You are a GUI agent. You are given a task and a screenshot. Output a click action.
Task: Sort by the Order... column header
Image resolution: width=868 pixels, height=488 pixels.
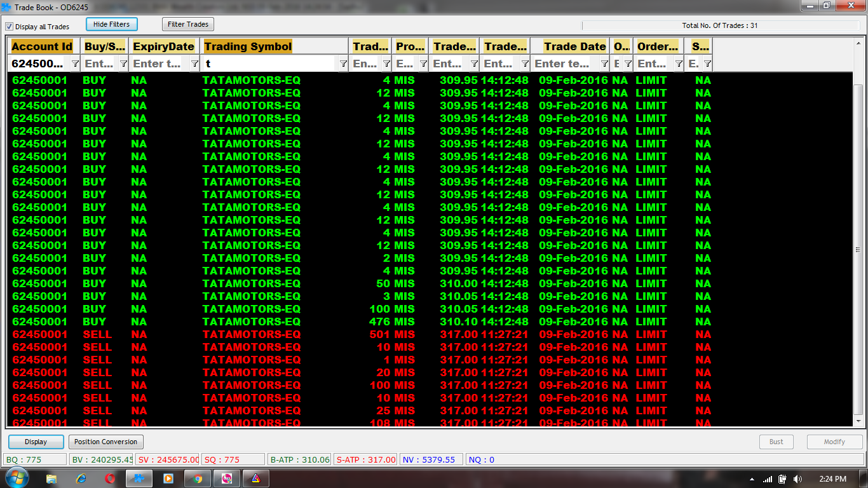pos(658,46)
